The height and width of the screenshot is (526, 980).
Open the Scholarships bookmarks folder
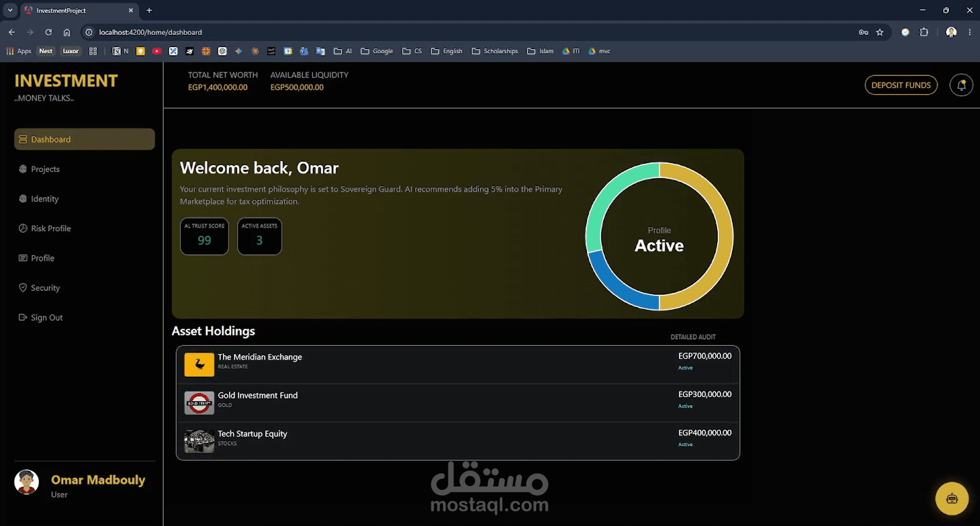(495, 51)
